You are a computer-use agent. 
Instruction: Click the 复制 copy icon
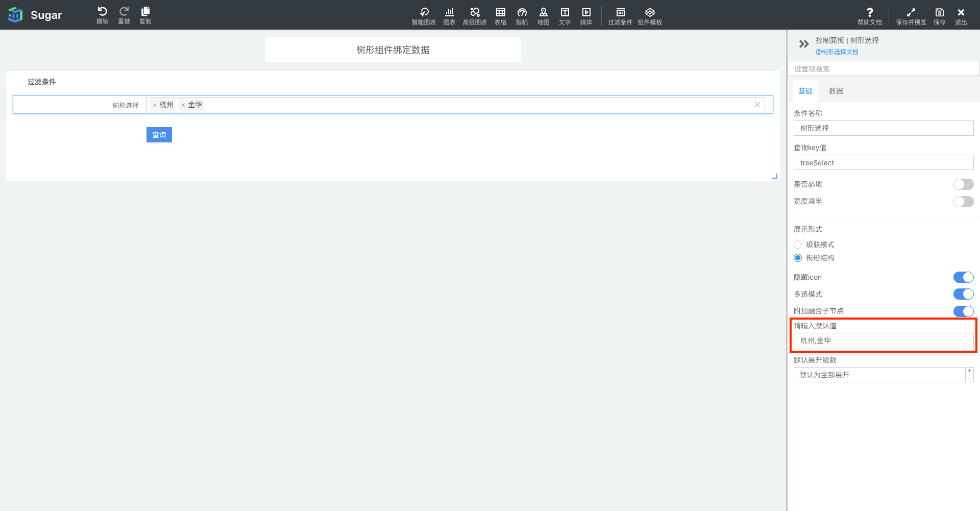[x=145, y=12]
